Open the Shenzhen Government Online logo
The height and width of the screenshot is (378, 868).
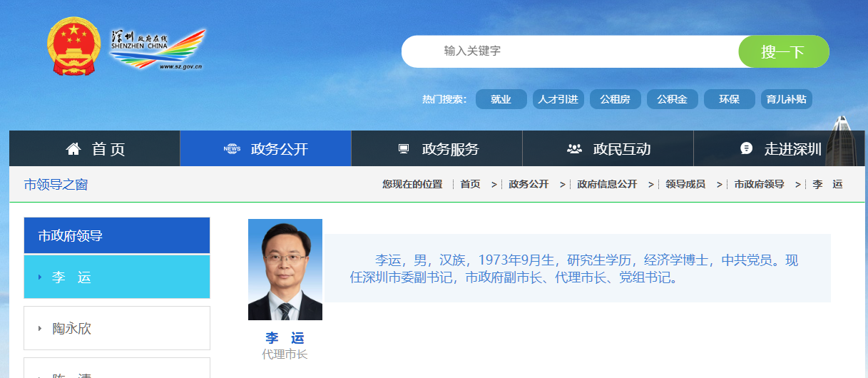coord(158,49)
